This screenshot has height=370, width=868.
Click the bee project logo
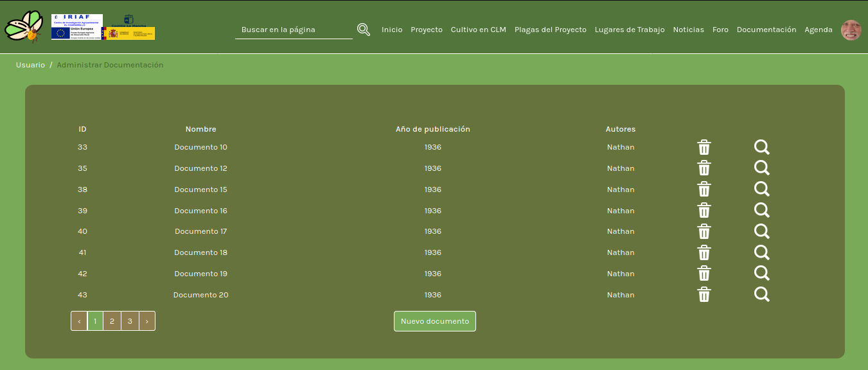point(24,28)
